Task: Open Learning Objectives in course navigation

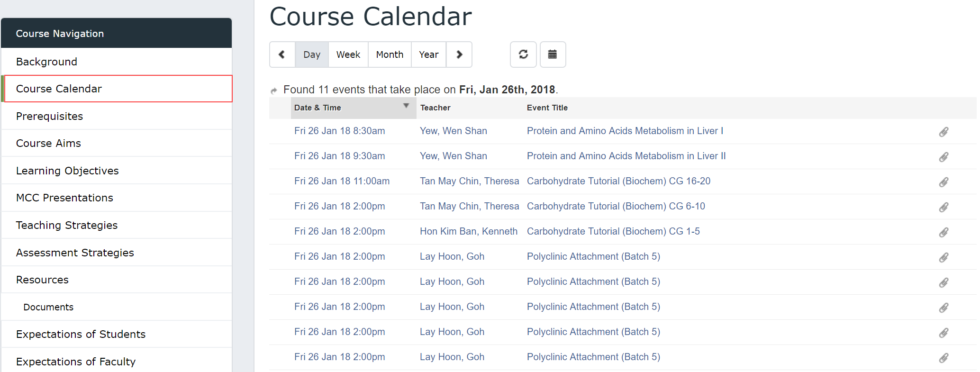Action: pos(117,171)
